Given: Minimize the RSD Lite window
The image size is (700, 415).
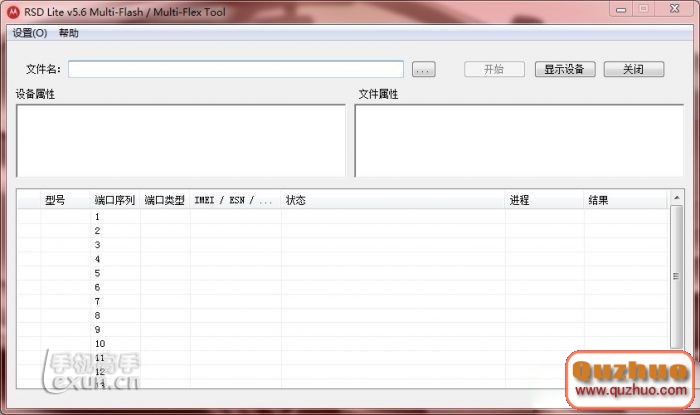Looking at the screenshot, I should click(x=621, y=9).
